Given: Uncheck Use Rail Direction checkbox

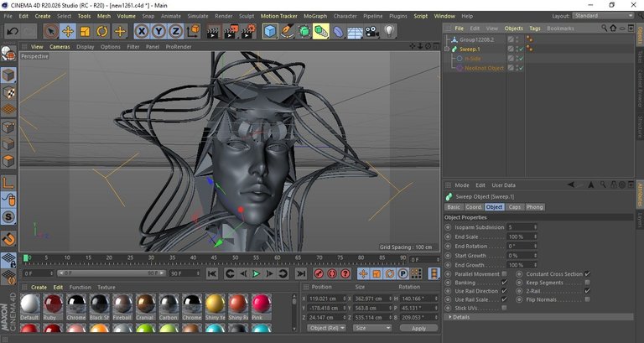Looking at the screenshot, I should [504, 291].
